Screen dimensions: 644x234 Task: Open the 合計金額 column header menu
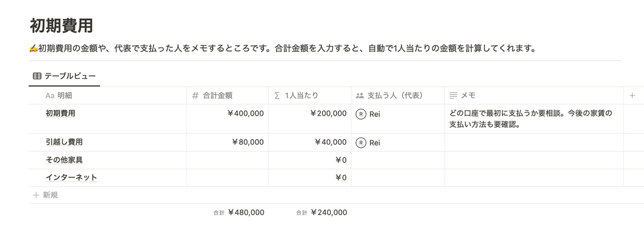point(228,96)
